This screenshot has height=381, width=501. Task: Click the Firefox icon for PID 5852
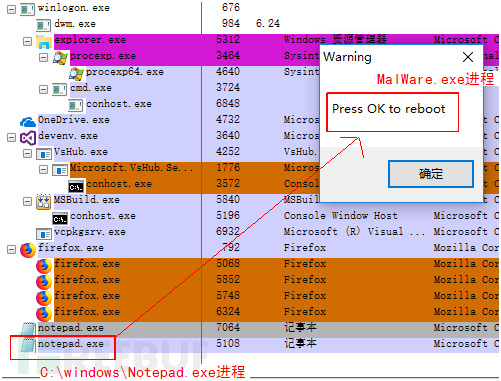44,282
